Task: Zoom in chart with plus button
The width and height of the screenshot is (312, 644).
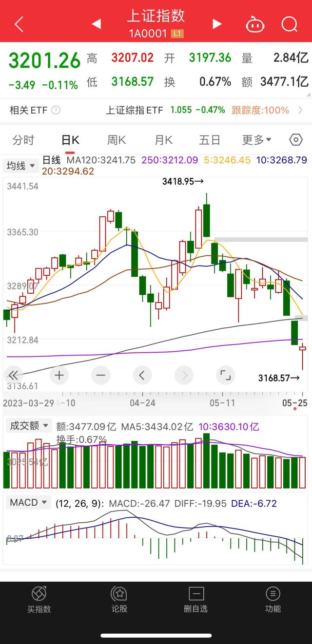Action: pos(59,375)
